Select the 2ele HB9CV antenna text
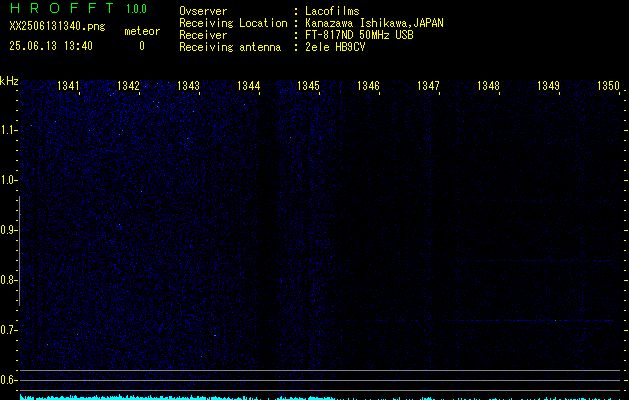 coord(335,47)
